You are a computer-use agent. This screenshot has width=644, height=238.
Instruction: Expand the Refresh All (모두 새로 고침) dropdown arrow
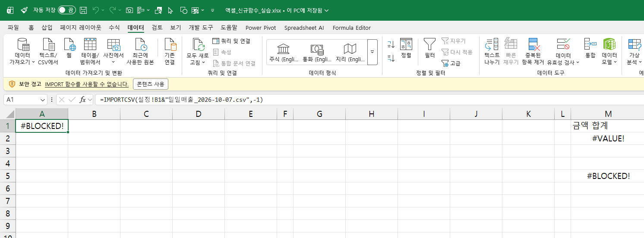pos(203,63)
